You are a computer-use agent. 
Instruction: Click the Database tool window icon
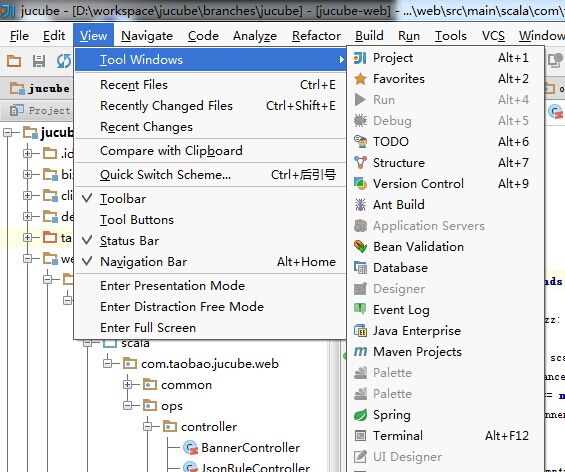click(360, 268)
